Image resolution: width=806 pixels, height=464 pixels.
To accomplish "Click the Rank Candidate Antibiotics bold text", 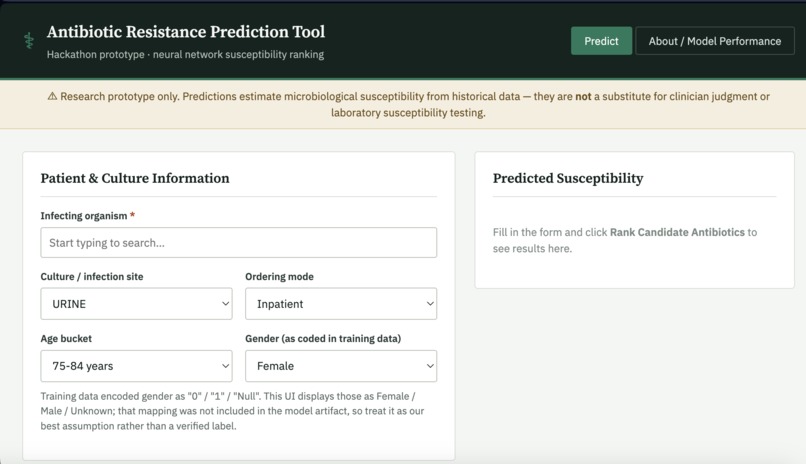I will pyautogui.click(x=677, y=232).
